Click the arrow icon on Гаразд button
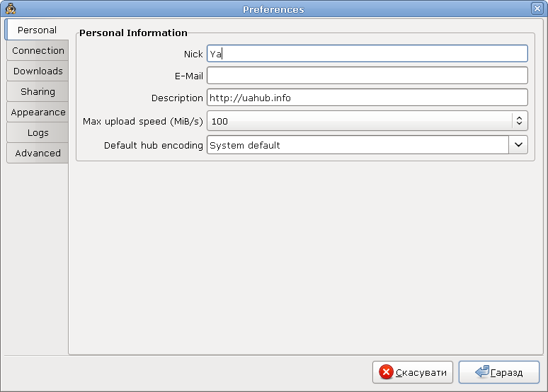Viewport: 548px width, 392px height. [x=482, y=372]
